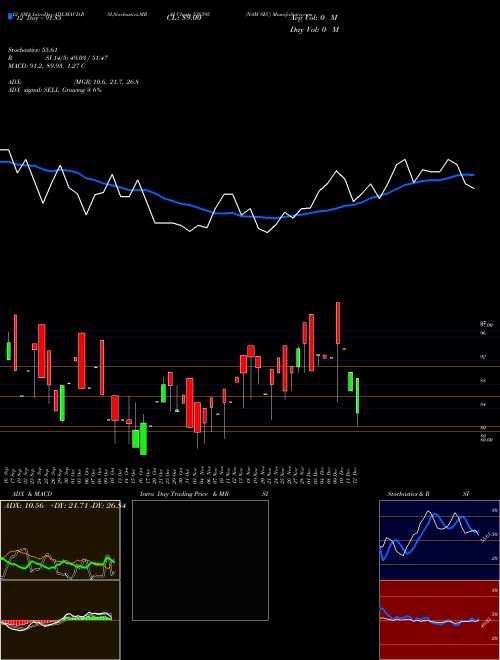The width and height of the screenshot is (500, 660).
Task: Open the blue Stochastics chart panel
Action: click(439, 540)
